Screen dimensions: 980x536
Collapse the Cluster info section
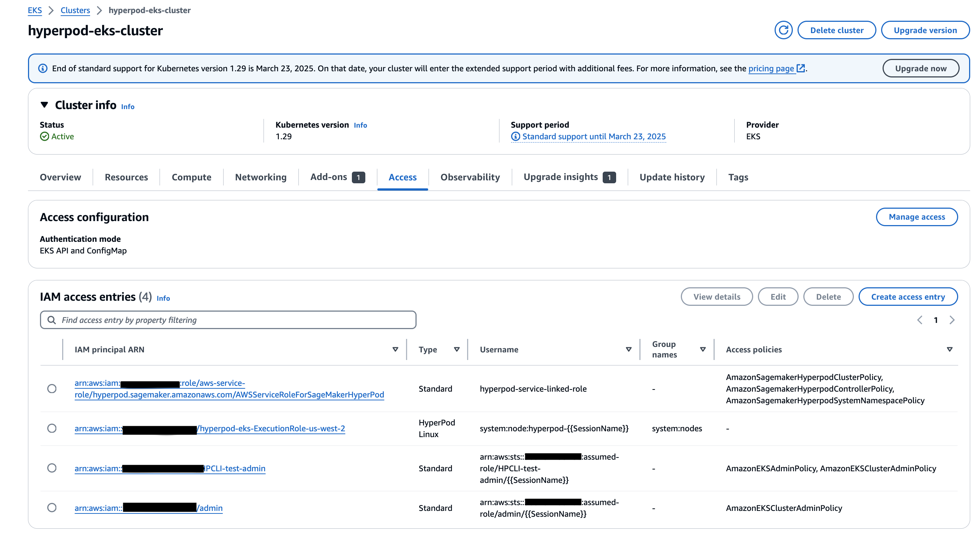44,105
